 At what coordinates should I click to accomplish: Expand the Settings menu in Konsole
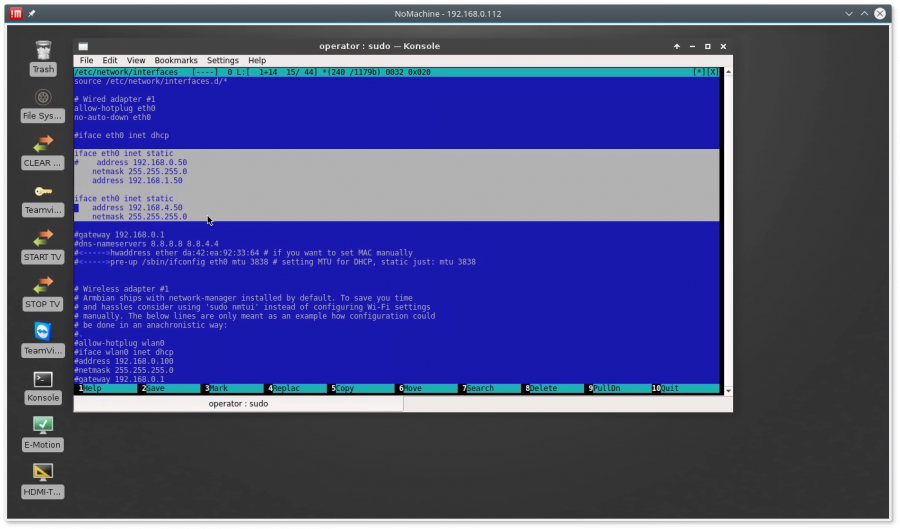[223, 60]
